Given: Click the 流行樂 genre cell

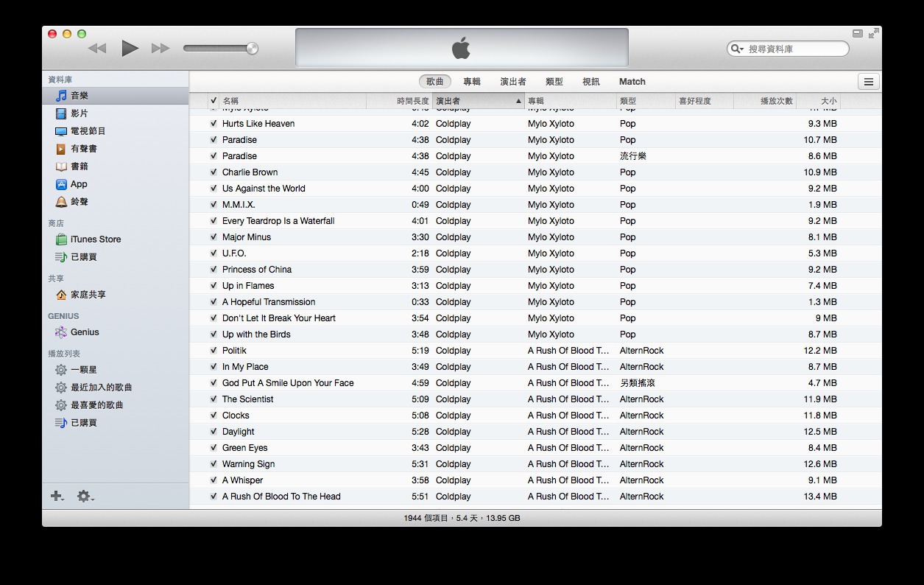Looking at the screenshot, I should click(633, 156).
